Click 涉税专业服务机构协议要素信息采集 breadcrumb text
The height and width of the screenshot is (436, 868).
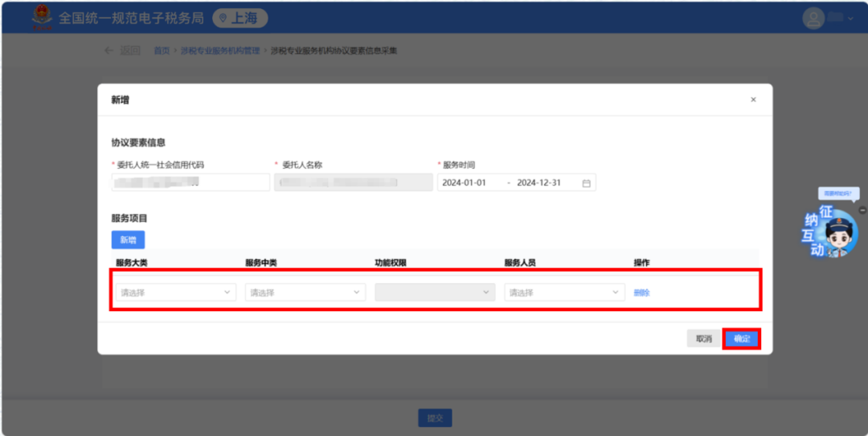[x=334, y=51]
